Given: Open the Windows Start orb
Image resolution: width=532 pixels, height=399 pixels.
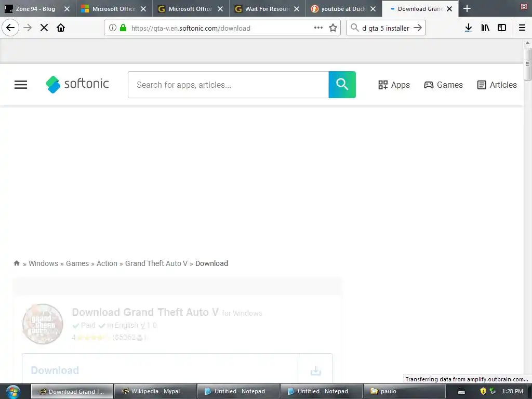Looking at the screenshot, I should [x=13, y=392].
